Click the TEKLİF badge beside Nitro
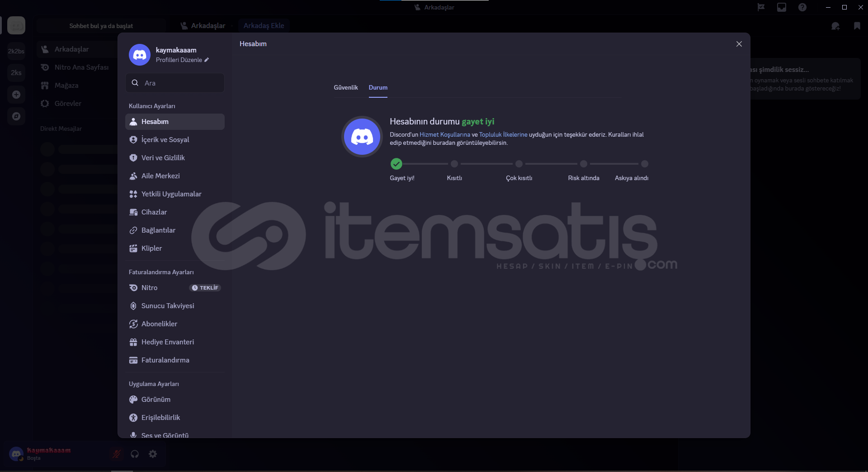 (205, 288)
